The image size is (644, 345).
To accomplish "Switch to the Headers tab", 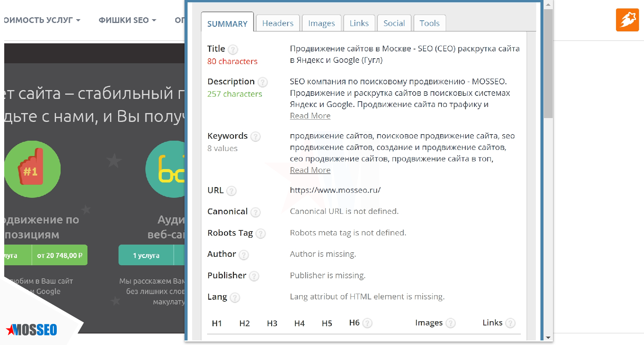I will 278,23.
